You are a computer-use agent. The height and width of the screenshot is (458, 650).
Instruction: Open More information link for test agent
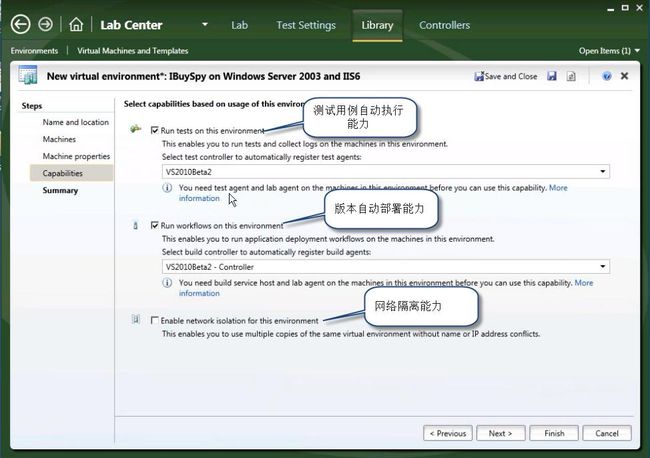(x=558, y=188)
